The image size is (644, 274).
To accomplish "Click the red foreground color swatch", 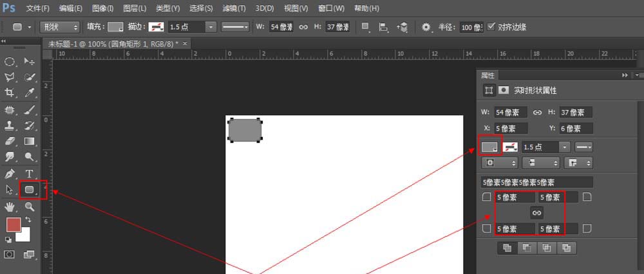I will coord(14,224).
